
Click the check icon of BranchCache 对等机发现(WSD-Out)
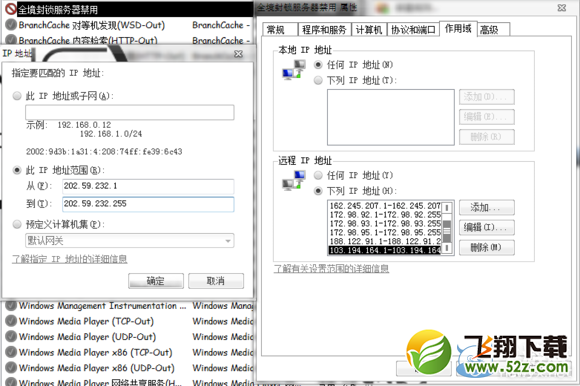pos(11,25)
